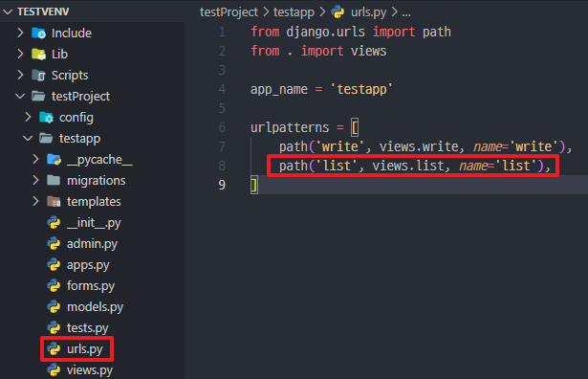Expand the __pycache__ folder chevron
588x379 pixels.
(35, 160)
